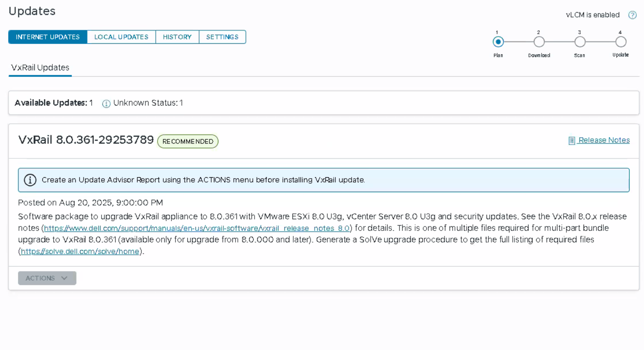
Task: Click the info icon in the Update Advisor banner
Action: pyautogui.click(x=30, y=180)
